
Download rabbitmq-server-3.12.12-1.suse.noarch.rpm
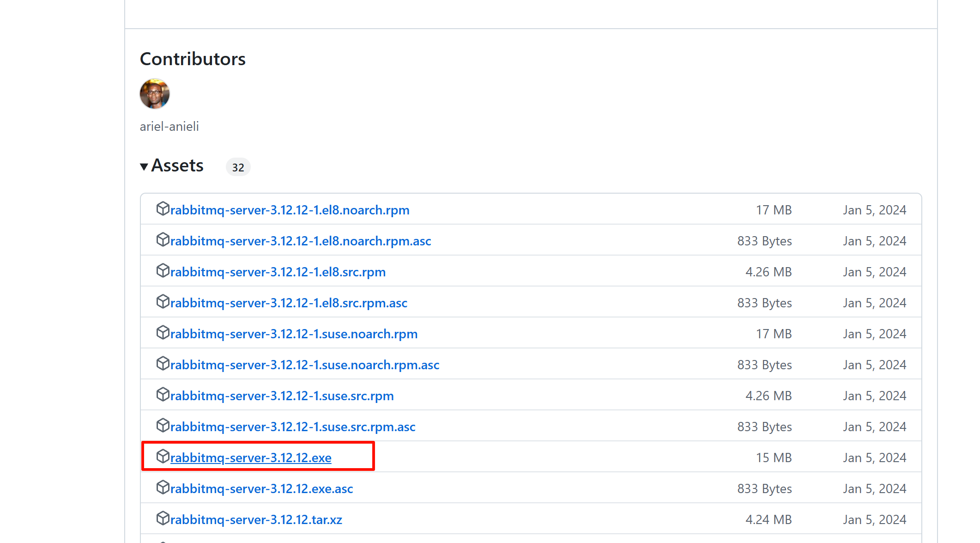[294, 334]
